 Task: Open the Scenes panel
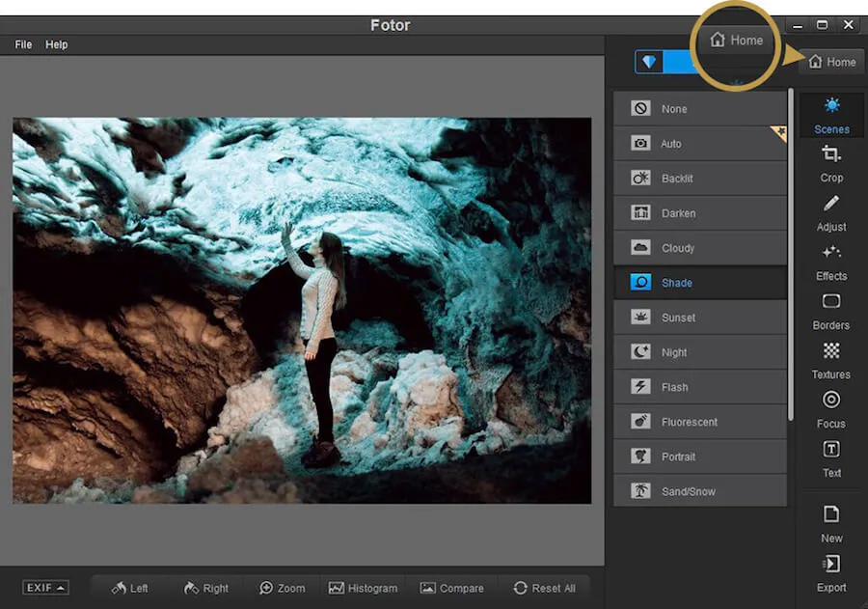(x=830, y=116)
